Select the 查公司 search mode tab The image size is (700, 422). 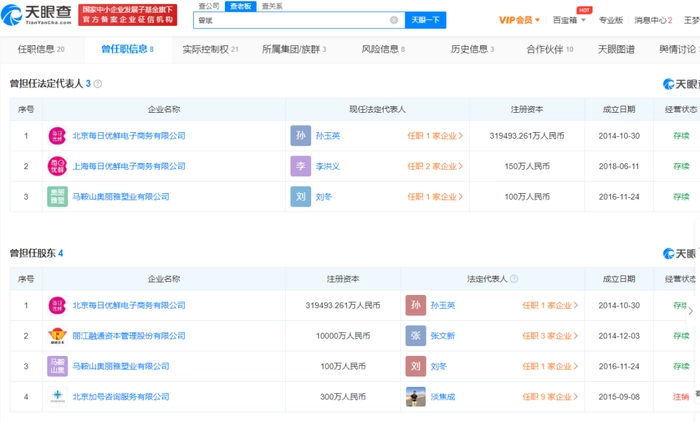coord(209,6)
